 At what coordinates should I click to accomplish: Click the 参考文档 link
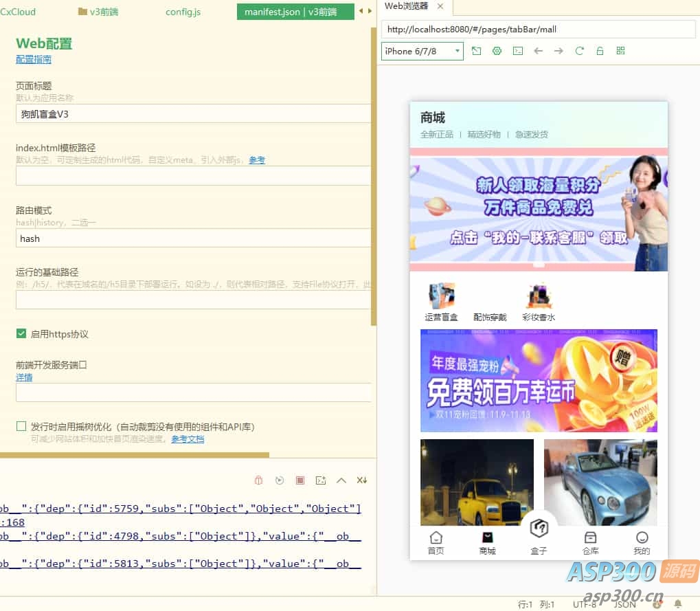pos(187,438)
